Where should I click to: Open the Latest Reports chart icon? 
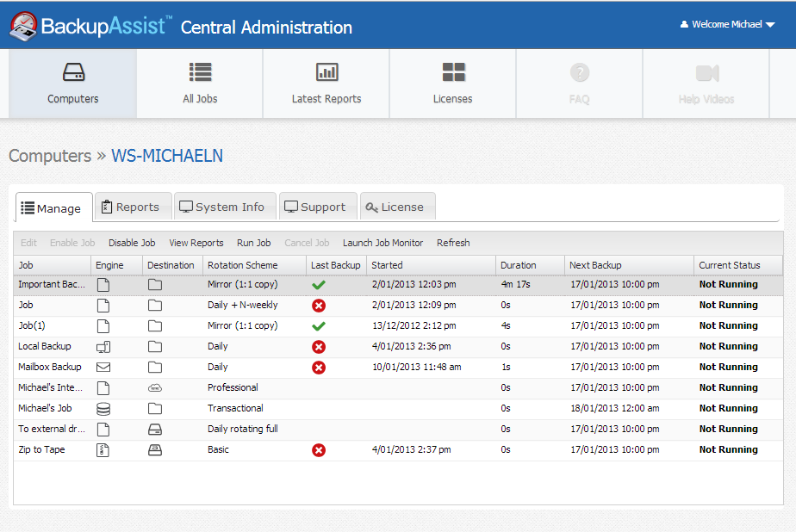pyautogui.click(x=327, y=72)
